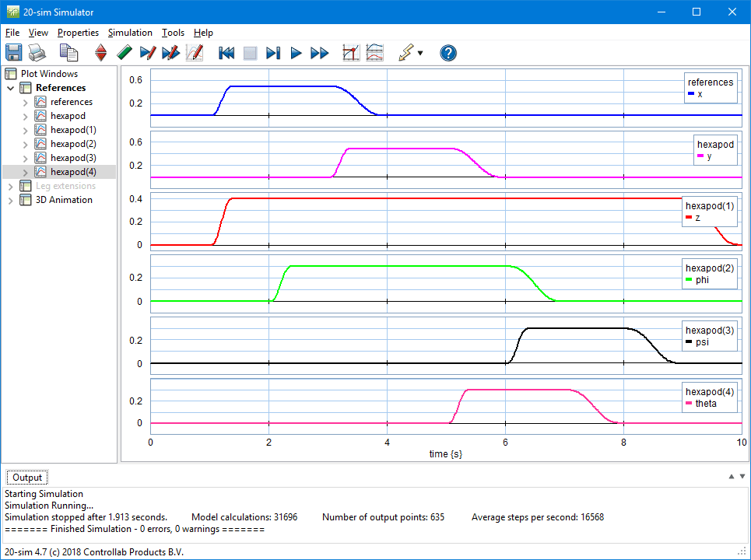
Task: Click the blue question mark Help icon
Action: pos(447,53)
